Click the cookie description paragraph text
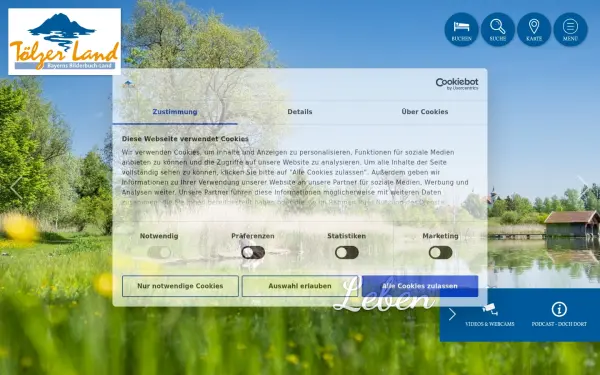 [x=295, y=177]
